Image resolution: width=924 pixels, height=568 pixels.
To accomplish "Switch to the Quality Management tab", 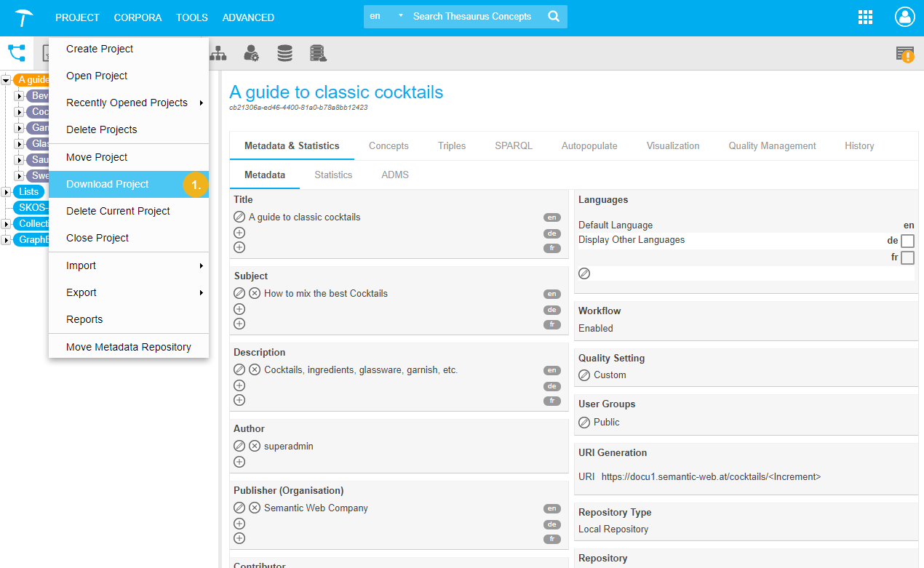I will [772, 145].
